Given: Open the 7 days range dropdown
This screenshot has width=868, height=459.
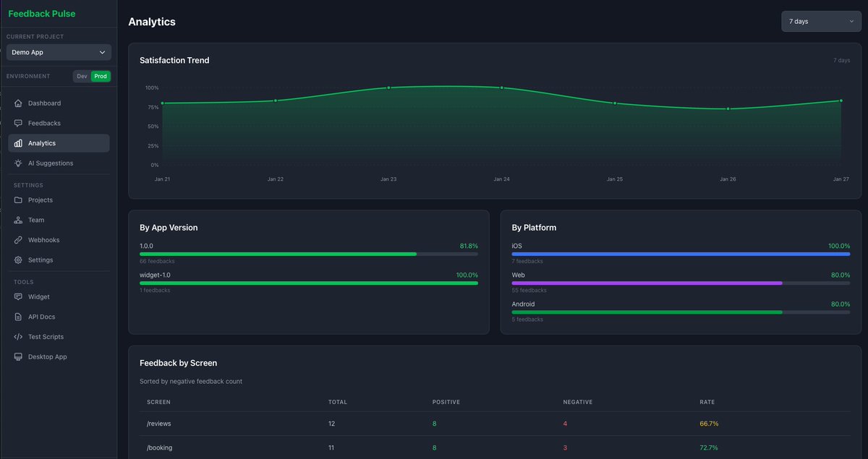Looking at the screenshot, I should [821, 22].
